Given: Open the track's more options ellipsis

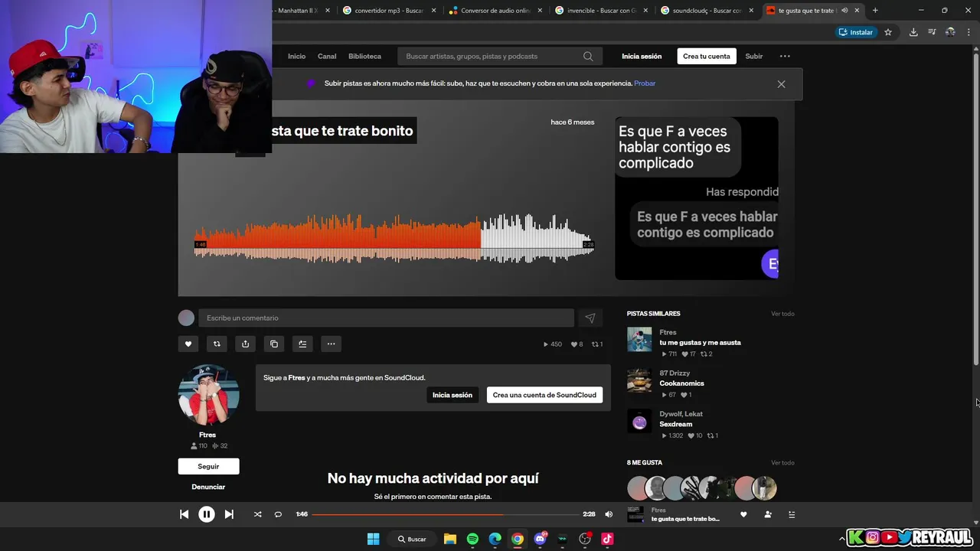Looking at the screenshot, I should 331,344.
